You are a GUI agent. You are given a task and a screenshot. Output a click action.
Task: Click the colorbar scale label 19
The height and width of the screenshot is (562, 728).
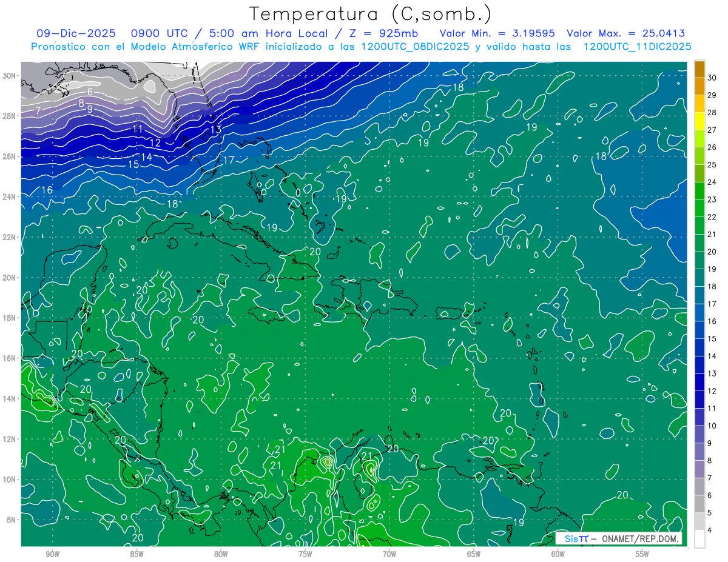pyautogui.click(x=712, y=269)
